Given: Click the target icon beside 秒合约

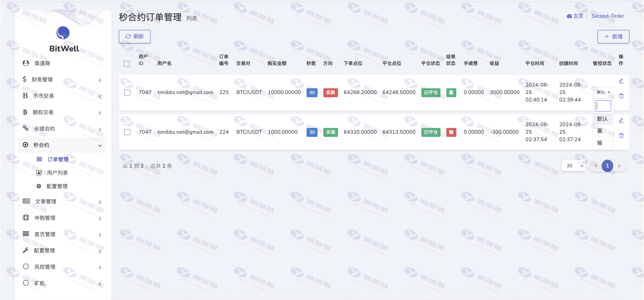Looking at the screenshot, I should click(x=26, y=145).
